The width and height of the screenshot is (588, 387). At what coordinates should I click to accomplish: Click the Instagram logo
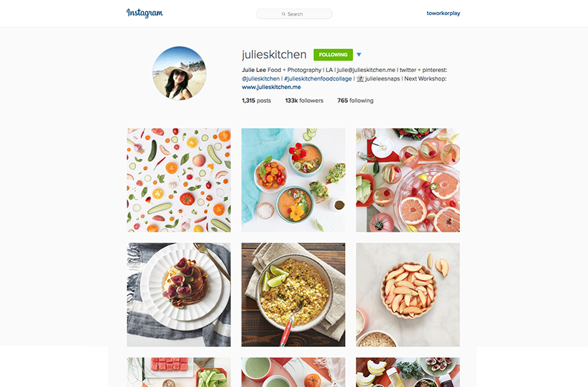(x=144, y=13)
